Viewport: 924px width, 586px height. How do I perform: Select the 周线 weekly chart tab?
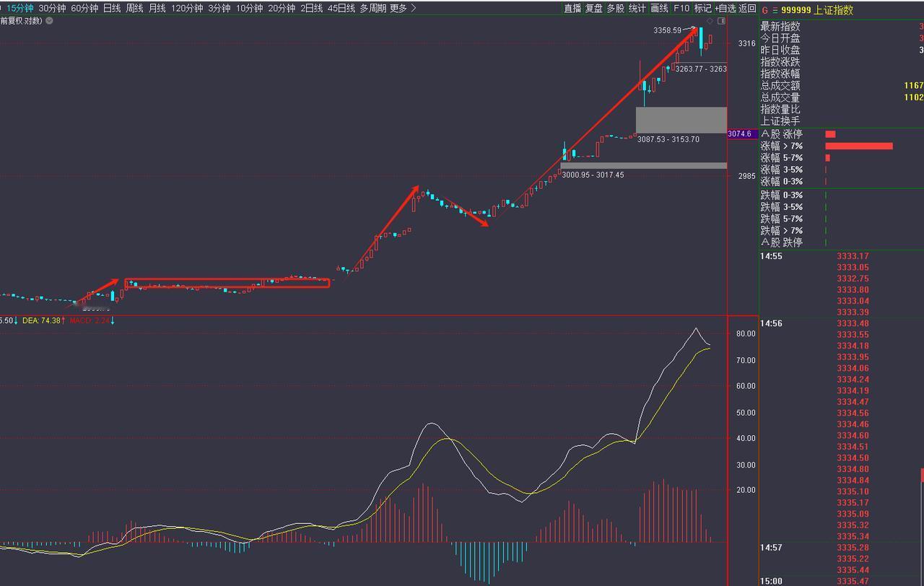134,9
